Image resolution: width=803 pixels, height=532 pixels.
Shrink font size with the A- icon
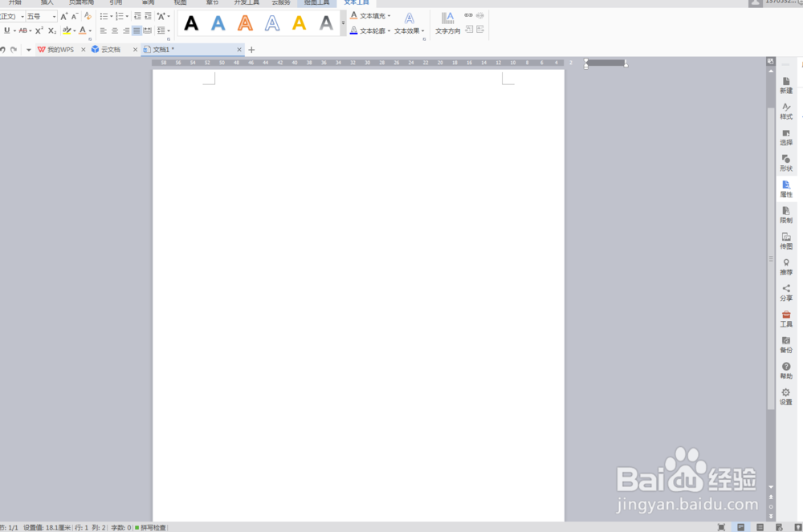coord(75,16)
